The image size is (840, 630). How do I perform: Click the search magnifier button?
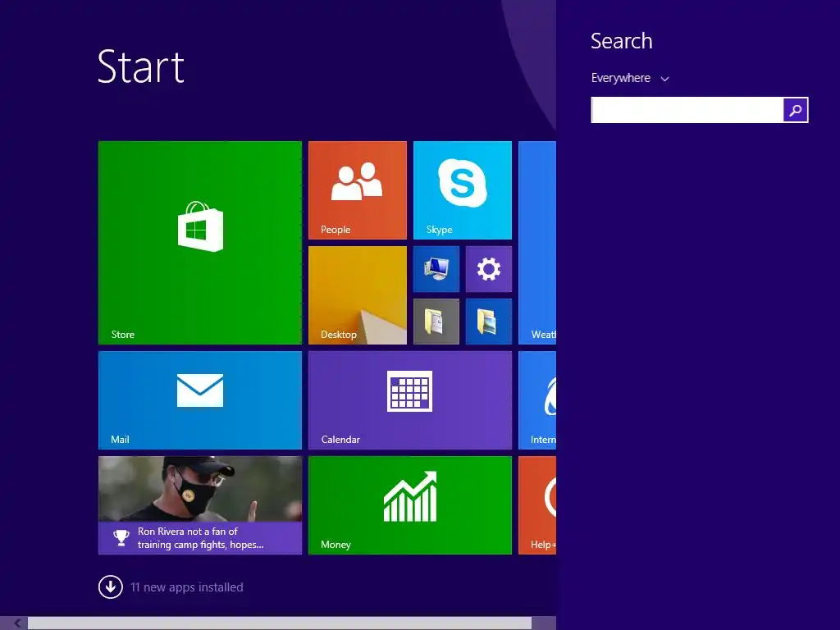point(796,110)
